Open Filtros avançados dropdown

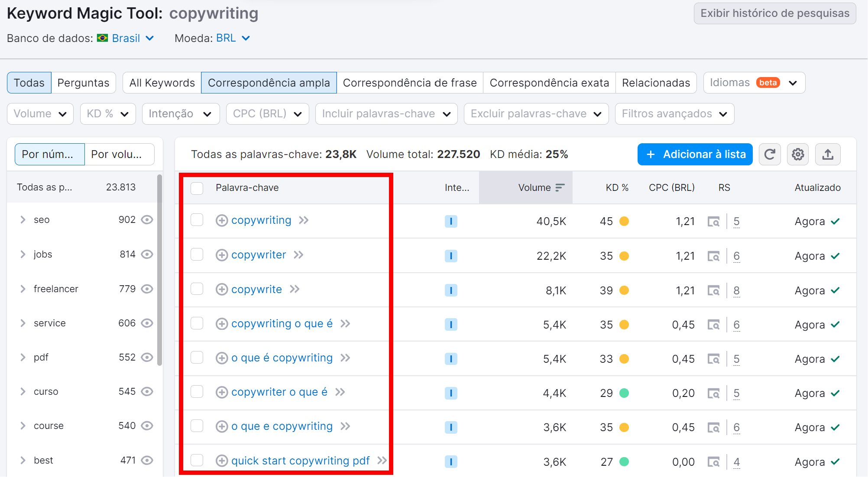[x=674, y=114]
